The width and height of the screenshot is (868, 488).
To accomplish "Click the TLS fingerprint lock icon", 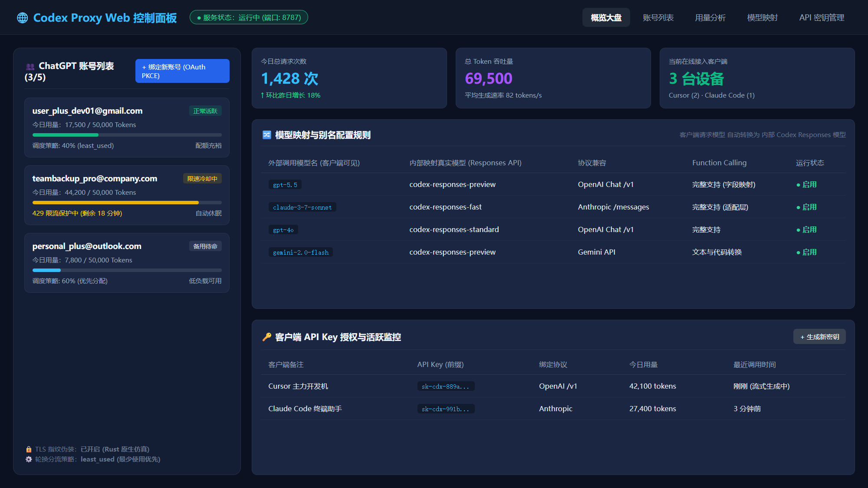I will 29,449.
